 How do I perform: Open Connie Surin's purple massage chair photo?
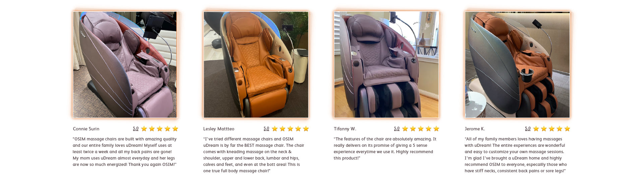click(x=125, y=65)
